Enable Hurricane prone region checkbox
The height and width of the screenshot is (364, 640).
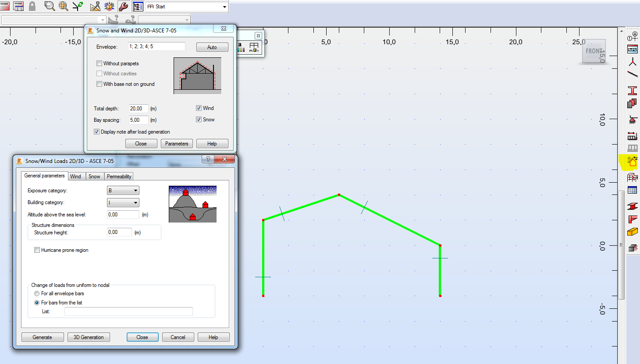[x=37, y=250]
